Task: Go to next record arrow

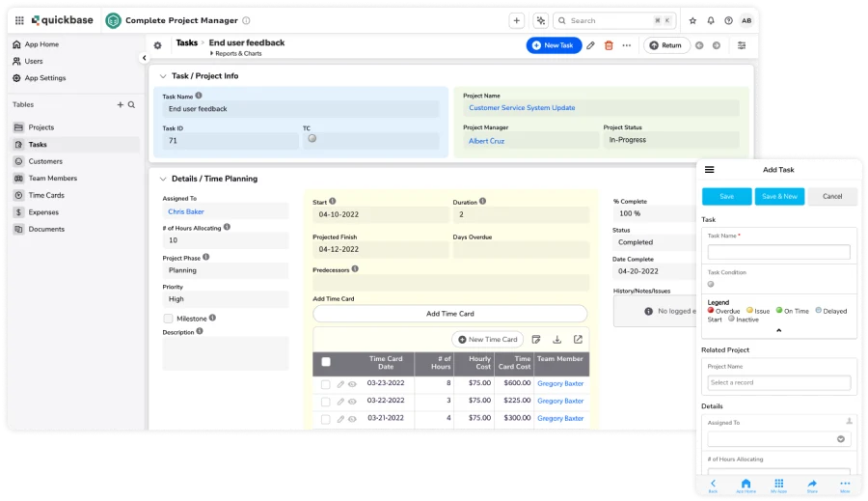Action: pos(717,45)
